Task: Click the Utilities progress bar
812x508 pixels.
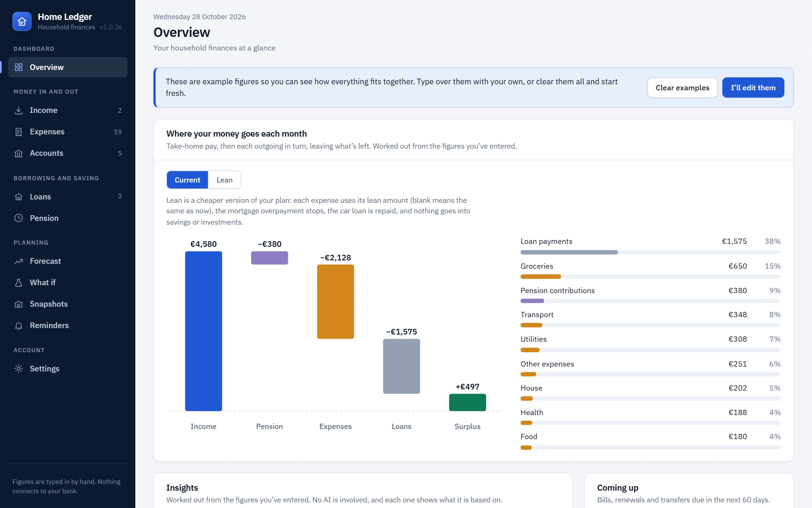Action: click(650, 350)
